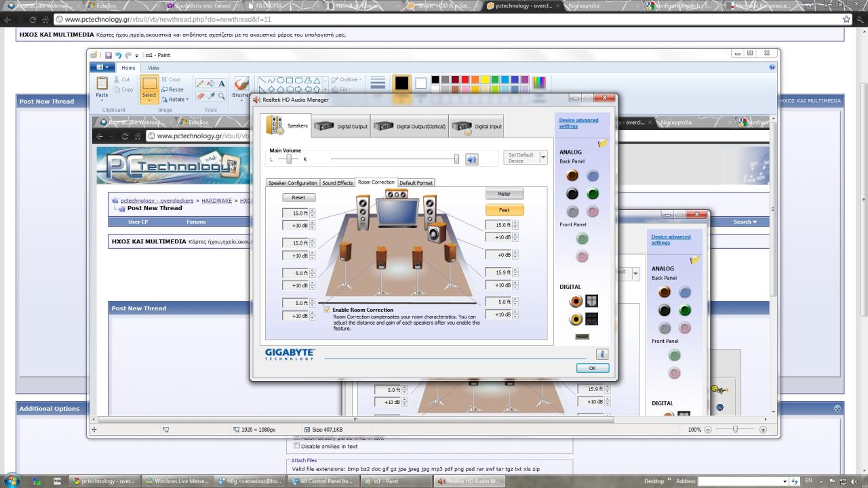Image resolution: width=868 pixels, height=488 pixels.
Task: Select the pink Front Panel jack
Action: (582, 256)
